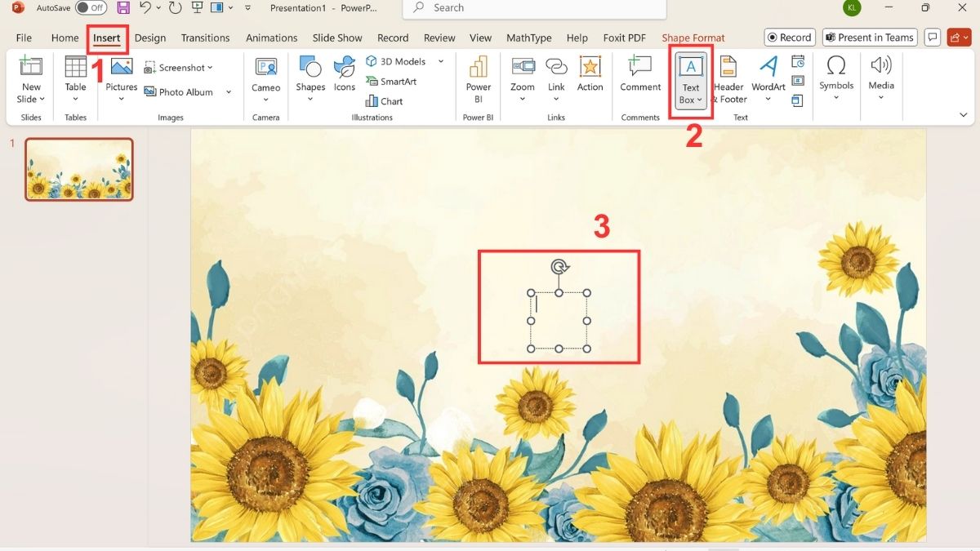This screenshot has height=551, width=980.
Task: Open the Foxit PDF tab
Action: pyautogui.click(x=624, y=38)
